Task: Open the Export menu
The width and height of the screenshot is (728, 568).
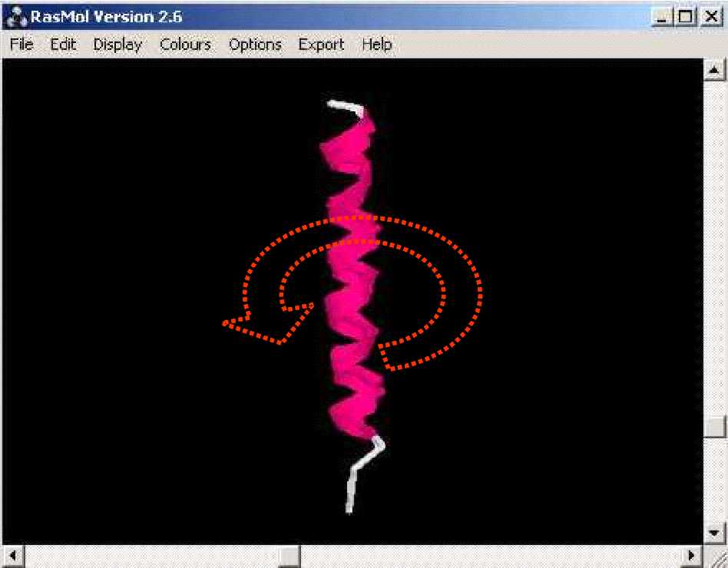Action: (x=321, y=45)
